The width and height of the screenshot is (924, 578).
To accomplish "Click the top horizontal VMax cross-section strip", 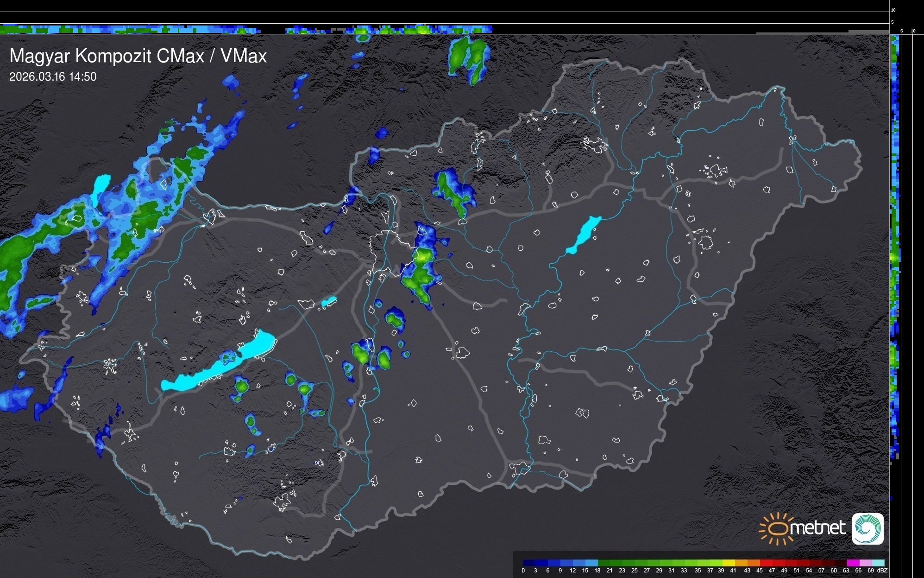I will point(232,29).
